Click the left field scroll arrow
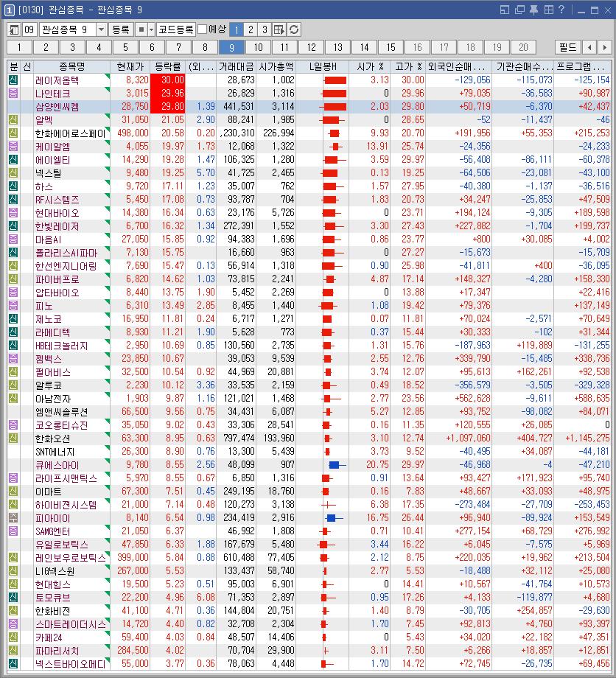This screenshot has width=616, height=678. pos(589,47)
